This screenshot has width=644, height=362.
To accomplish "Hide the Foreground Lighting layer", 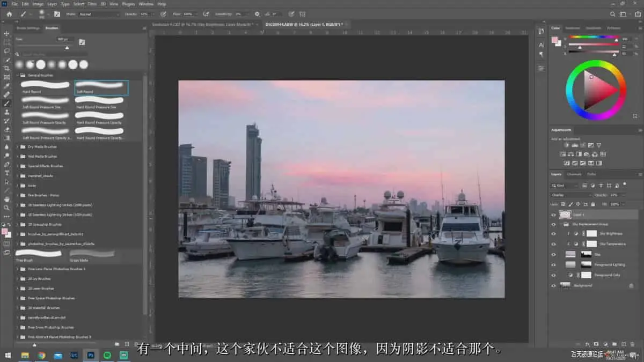I will click(x=553, y=264).
